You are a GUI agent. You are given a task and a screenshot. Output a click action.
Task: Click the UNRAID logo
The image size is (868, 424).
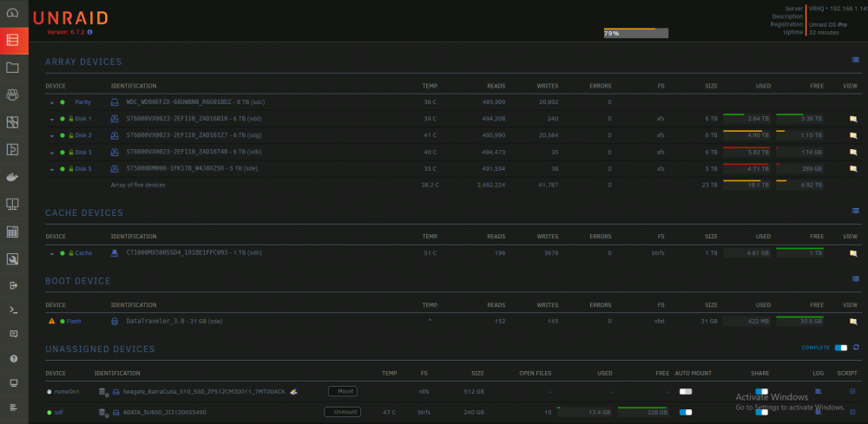pos(70,18)
